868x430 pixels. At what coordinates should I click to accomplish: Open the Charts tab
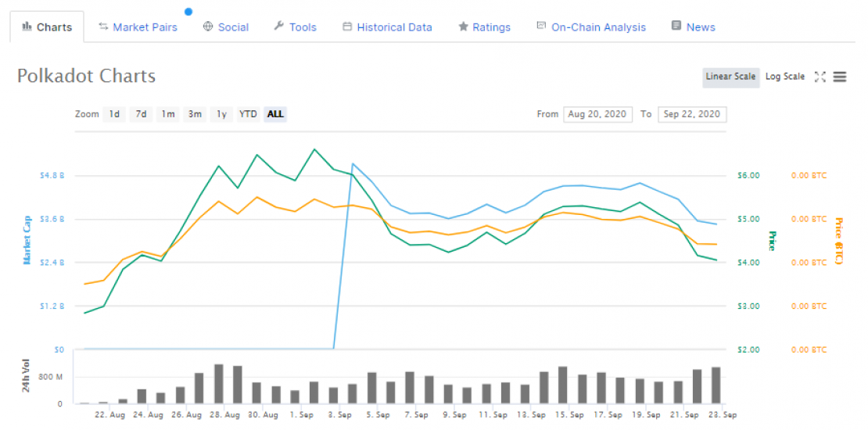46,27
